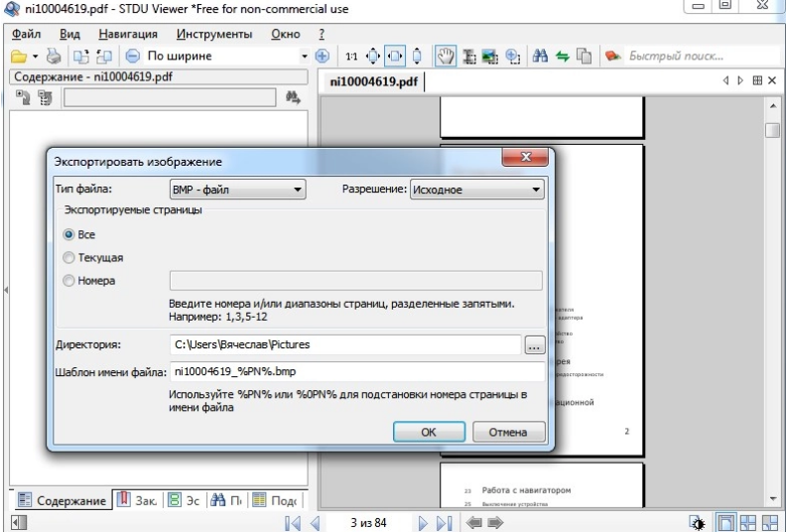Click the red highlighter quick search icon
Image resolution: width=786 pixels, height=532 pixels.
612,56
